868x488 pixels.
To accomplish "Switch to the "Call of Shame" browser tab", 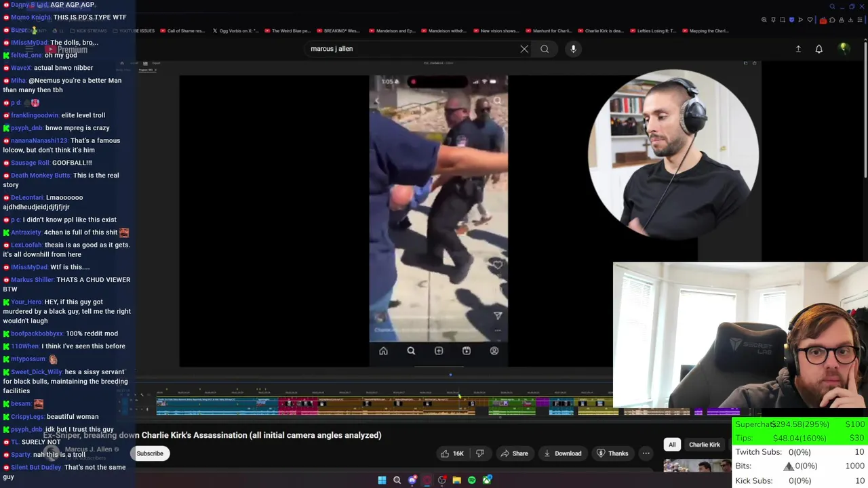I will pyautogui.click(x=182, y=30).
